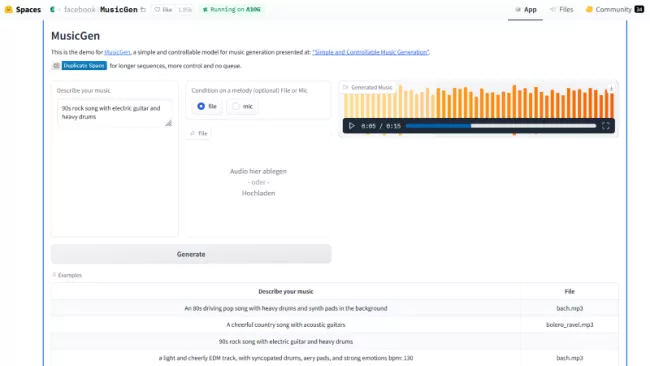
Task: Click the File column header
Action: [x=570, y=291]
